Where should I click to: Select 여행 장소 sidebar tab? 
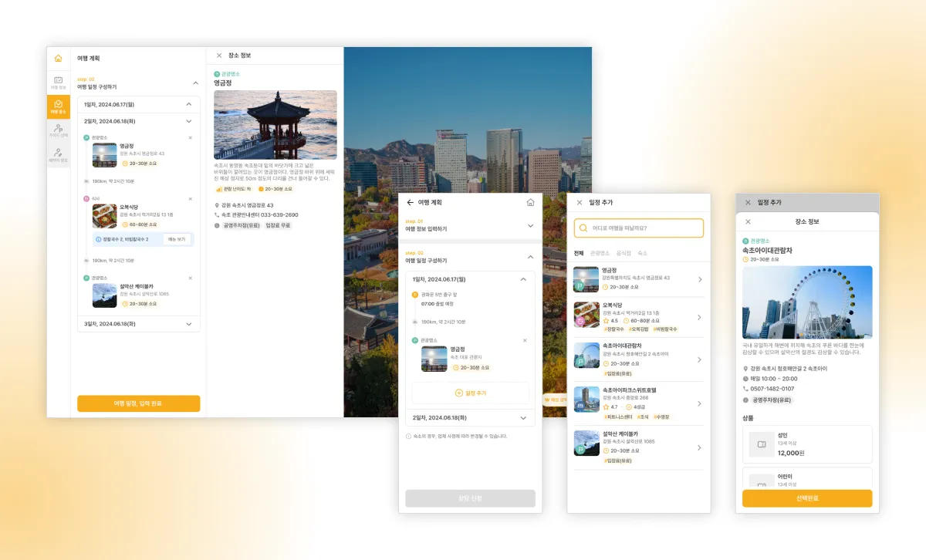pos(58,107)
